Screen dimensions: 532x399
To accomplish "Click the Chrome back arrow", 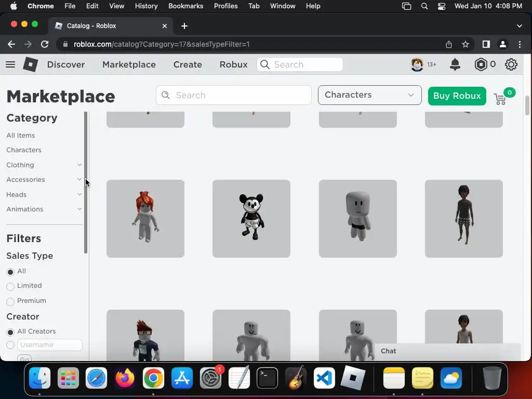I will point(11,44).
